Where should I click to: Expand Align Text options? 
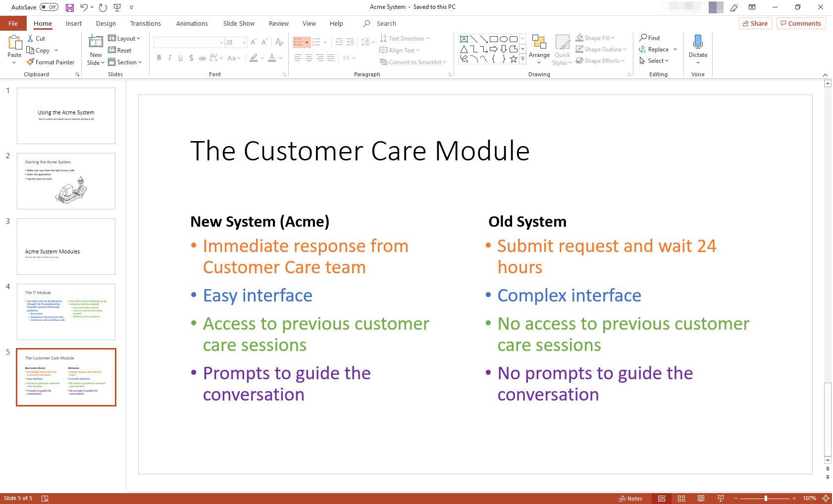point(399,50)
